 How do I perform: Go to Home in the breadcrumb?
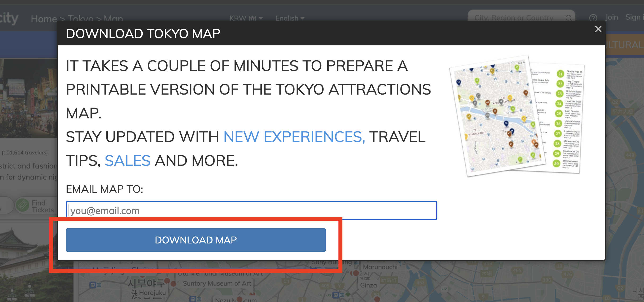(x=44, y=19)
